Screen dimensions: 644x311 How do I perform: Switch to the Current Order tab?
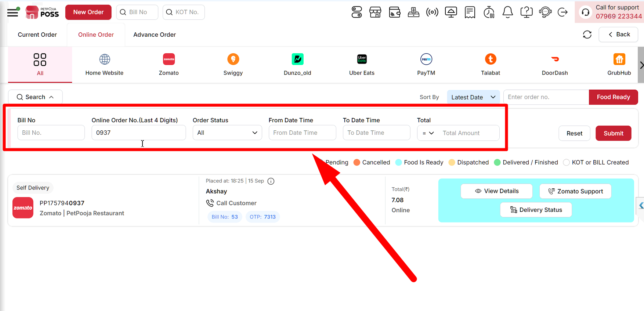pos(37,35)
